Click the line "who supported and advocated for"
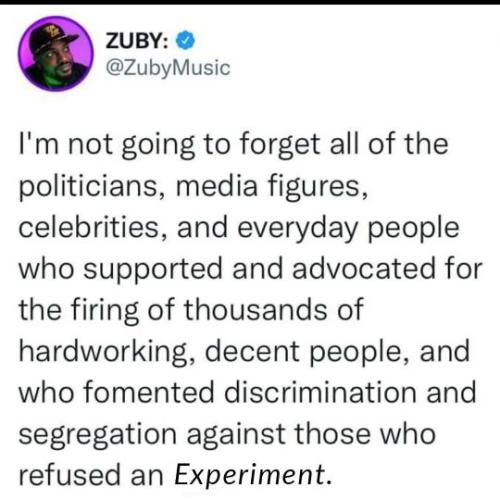Viewport: 500px width, 500px height. coord(251,269)
